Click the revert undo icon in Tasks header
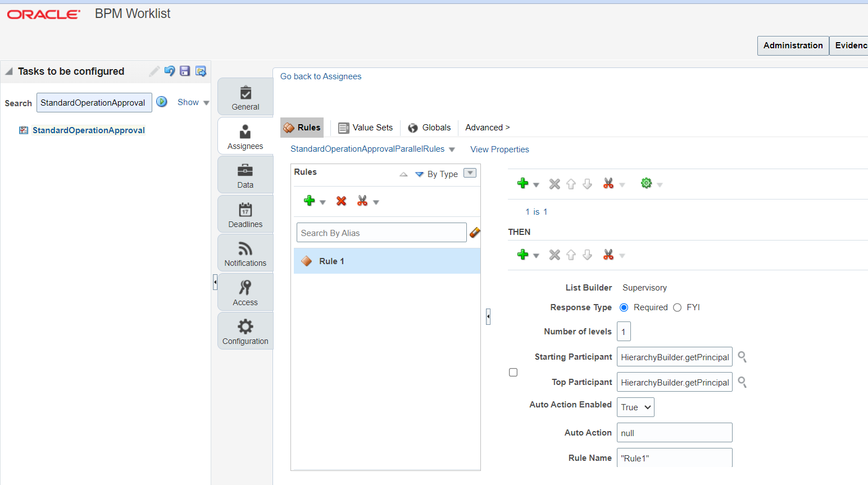The height and width of the screenshot is (485, 868). (x=169, y=71)
